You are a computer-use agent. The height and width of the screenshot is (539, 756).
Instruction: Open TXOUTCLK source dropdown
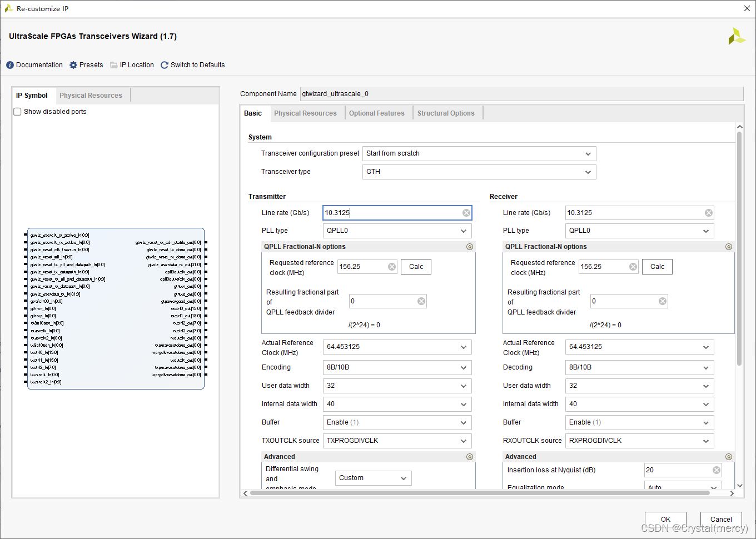[397, 441]
